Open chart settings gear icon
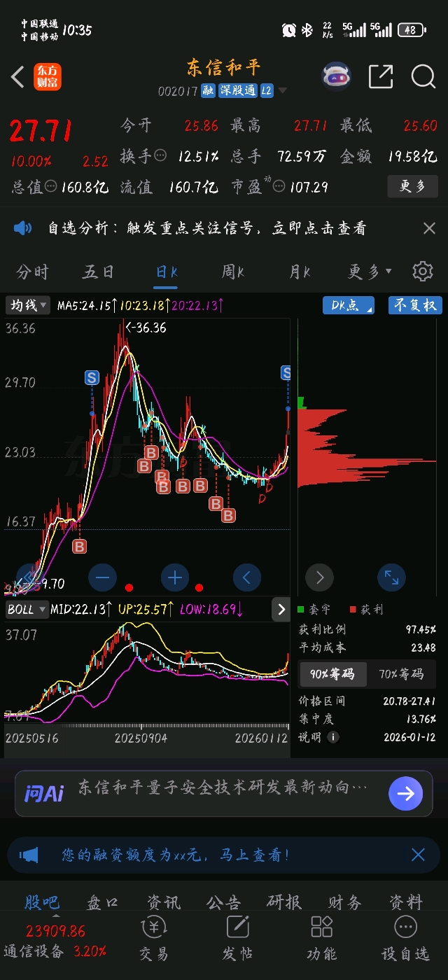Image resolution: width=448 pixels, height=980 pixels. click(422, 272)
